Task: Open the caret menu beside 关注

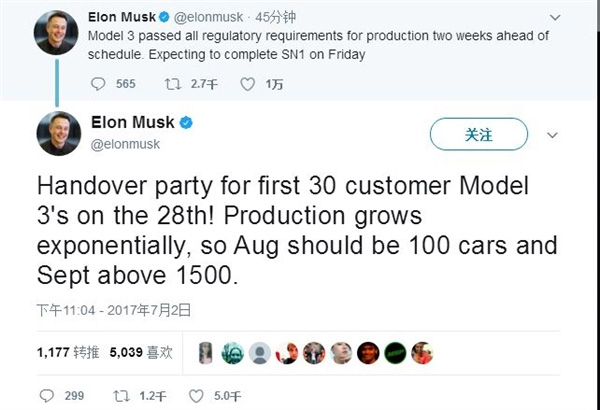Action: 553,133
